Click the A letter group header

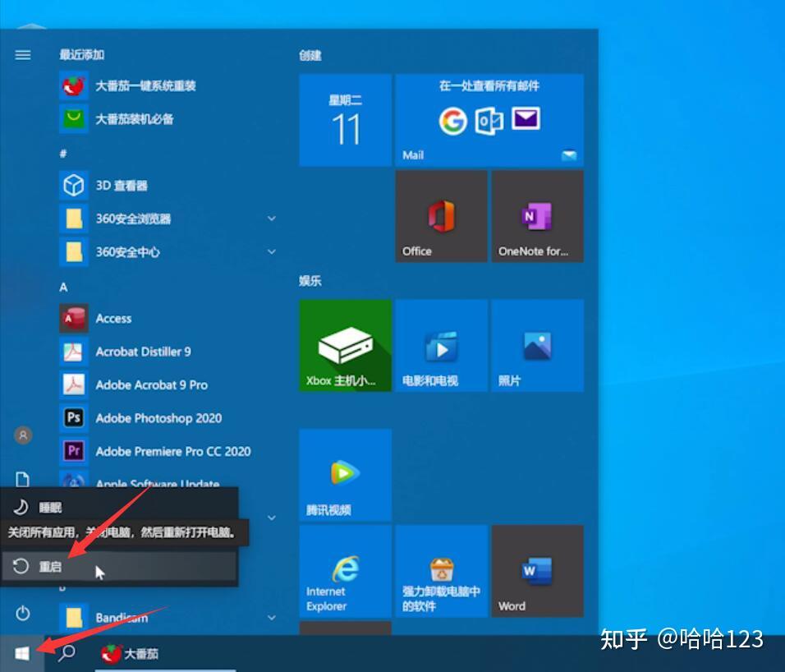(63, 287)
